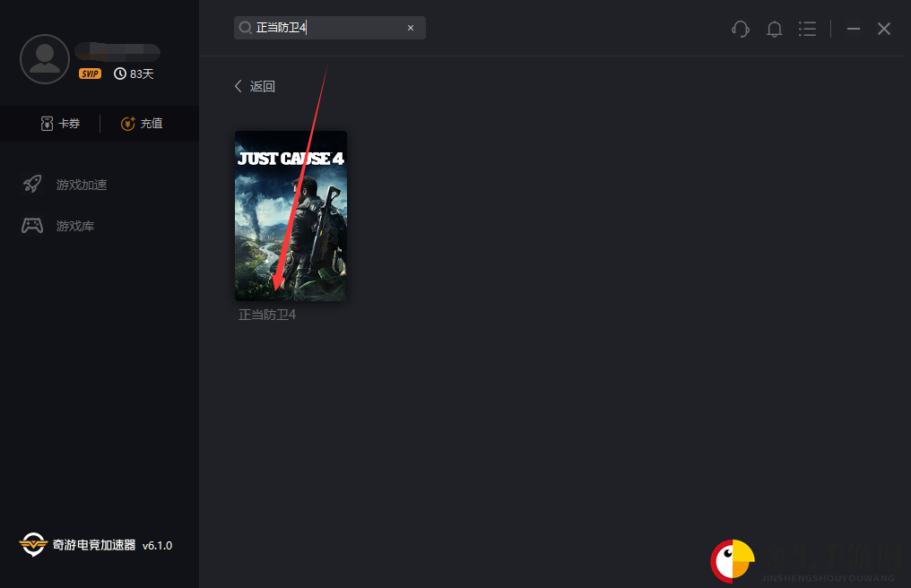This screenshot has height=588, width=911.
Task: Click the v6.1.0 version text
Action: (157, 546)
